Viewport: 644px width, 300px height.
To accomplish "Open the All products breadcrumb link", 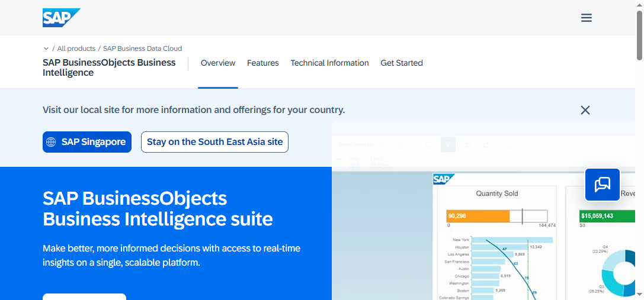I will [x=76, y=49].
